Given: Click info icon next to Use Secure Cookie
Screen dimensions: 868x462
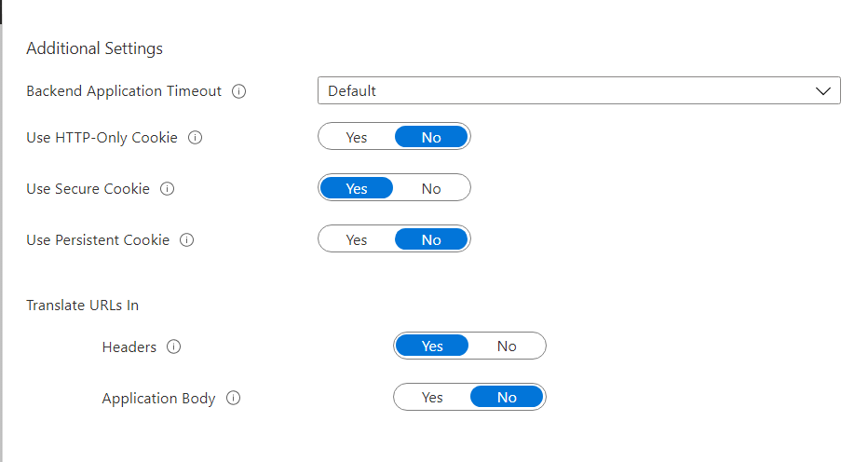Looking at the screenshot, I should [x=168, y=189].
